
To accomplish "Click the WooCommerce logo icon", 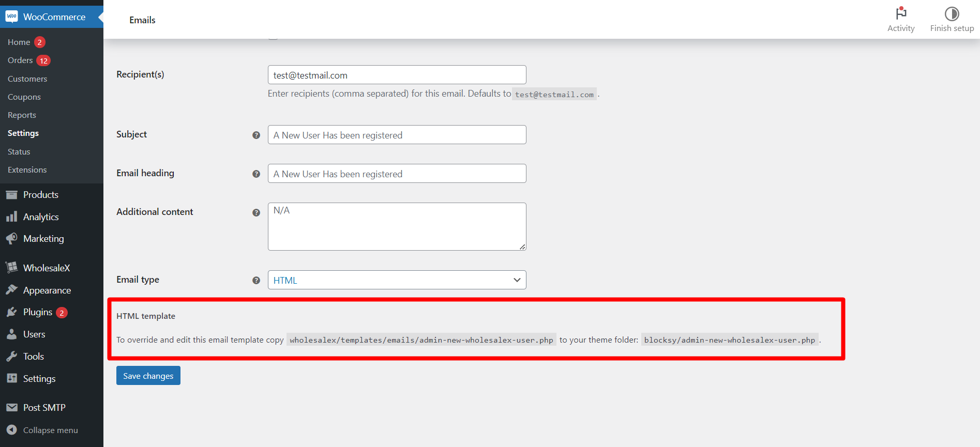I will pyautogui.click(x=11, y=17).
